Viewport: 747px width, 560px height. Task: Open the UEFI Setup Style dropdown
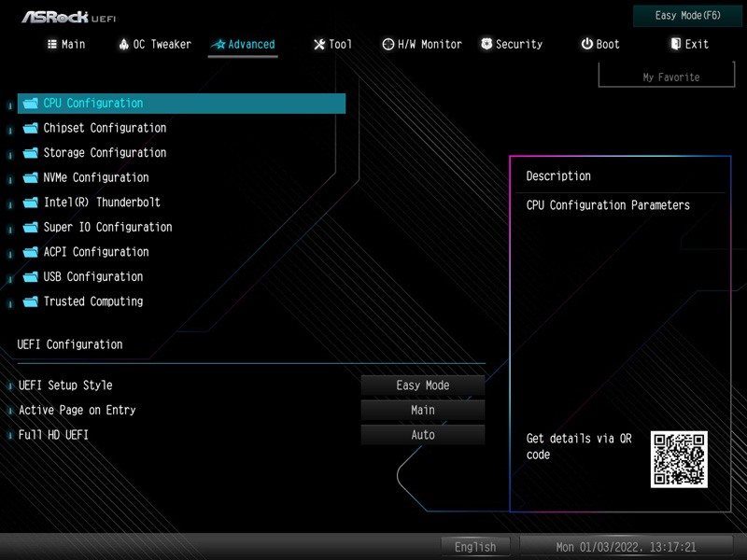[x=423, y=385]
